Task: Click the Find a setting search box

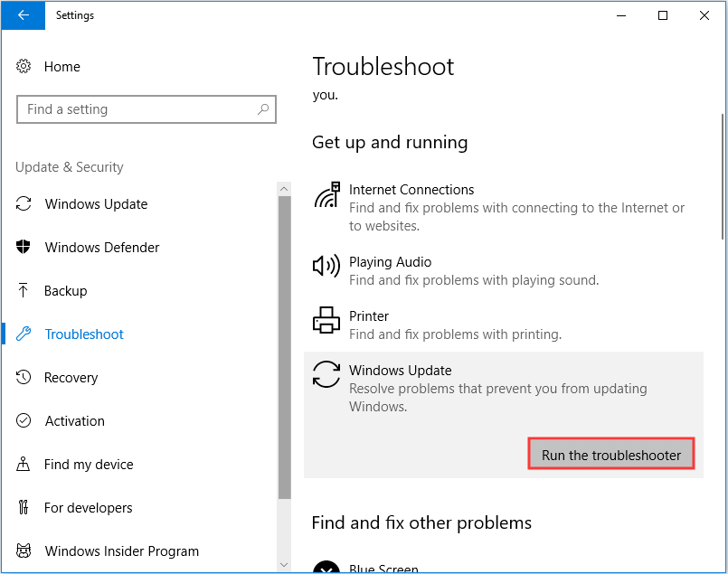Action: click(x=136, y=109)
